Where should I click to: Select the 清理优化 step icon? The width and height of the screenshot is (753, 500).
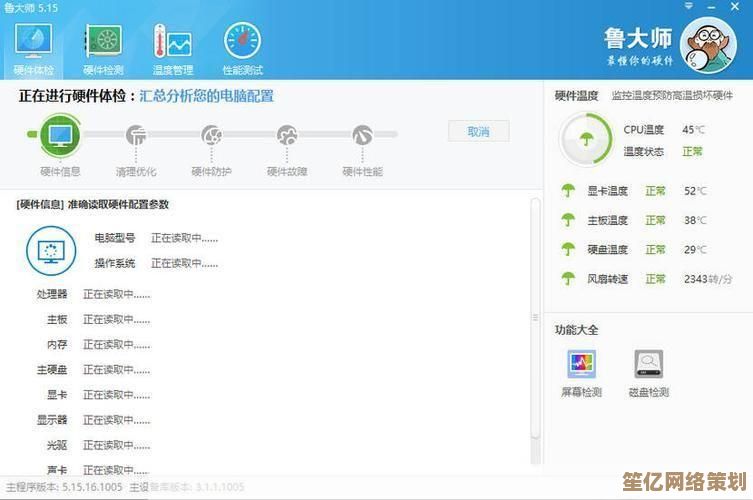(x=136, y=135)
